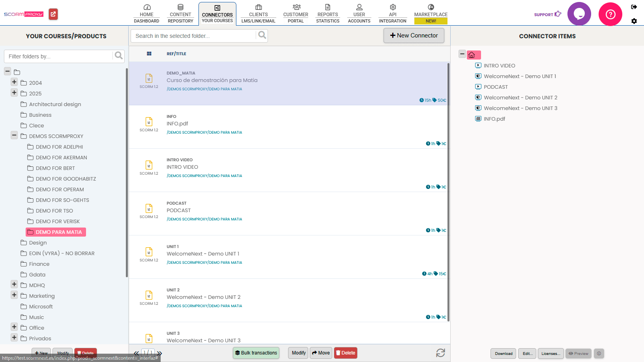Click the course list vertical scrollbar
Image resolution: width=644 pixels, height=362 pixels.
point(448,191)
